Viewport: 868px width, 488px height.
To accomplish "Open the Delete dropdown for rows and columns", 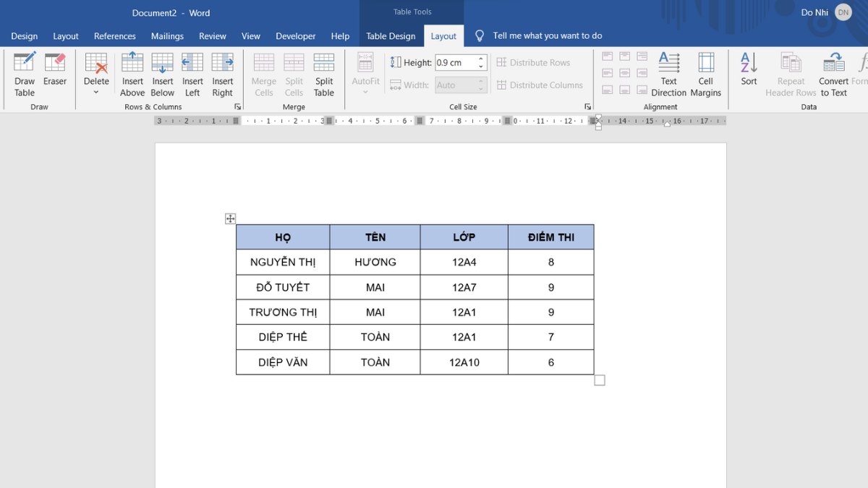I will 96,74.
